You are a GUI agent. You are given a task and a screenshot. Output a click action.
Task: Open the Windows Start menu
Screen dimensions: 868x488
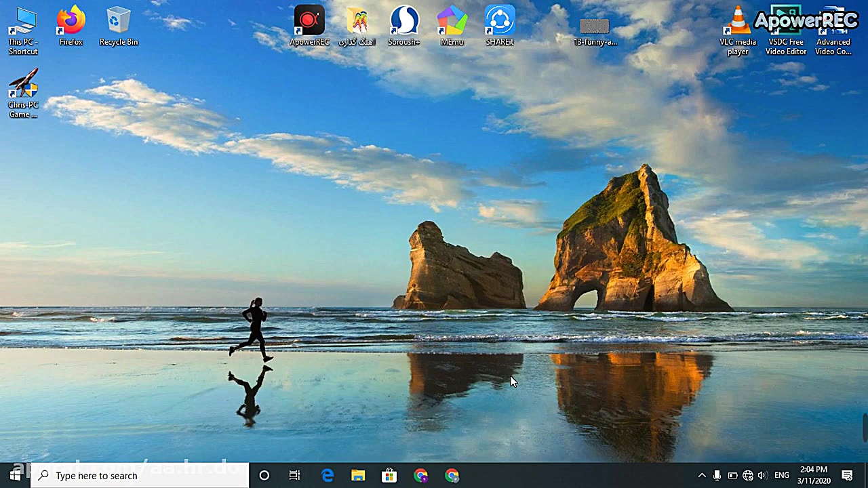(x=15, y=475)
